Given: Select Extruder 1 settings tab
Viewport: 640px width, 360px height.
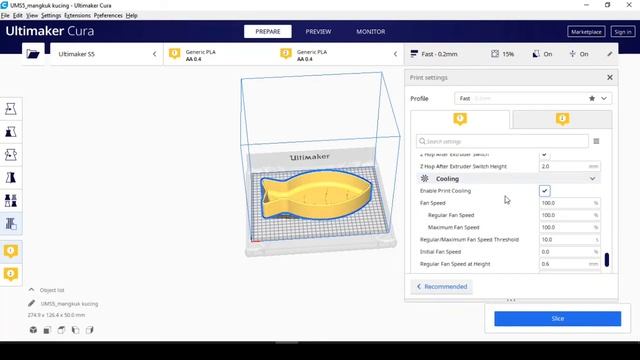Looking at the screenshot, I should click(x=460, y=119).
